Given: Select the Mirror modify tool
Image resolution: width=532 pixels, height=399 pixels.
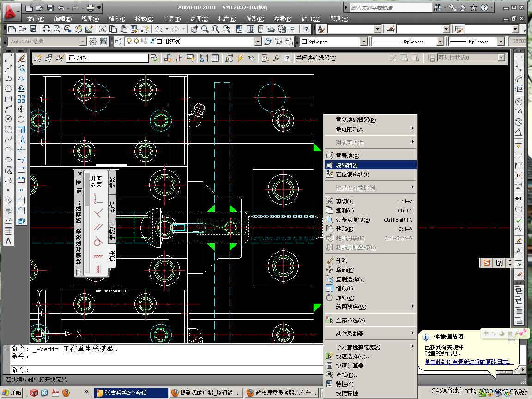Looking at the screenshot, I should [21, 79].
